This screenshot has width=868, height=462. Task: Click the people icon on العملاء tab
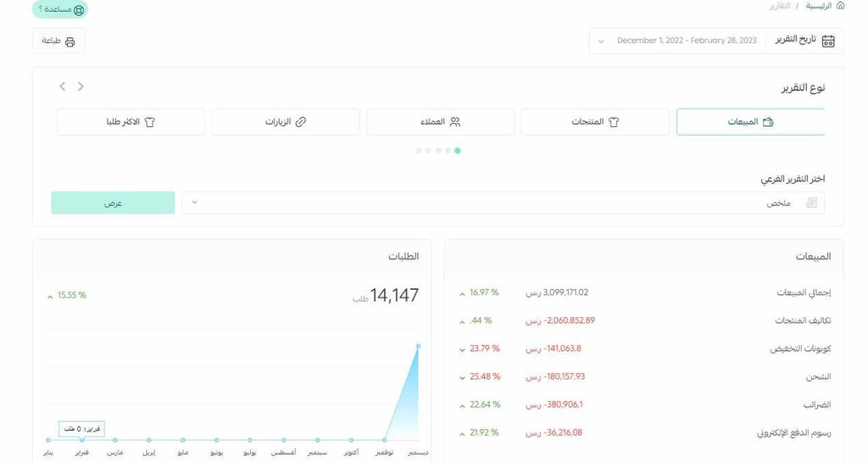pos(455,122)
